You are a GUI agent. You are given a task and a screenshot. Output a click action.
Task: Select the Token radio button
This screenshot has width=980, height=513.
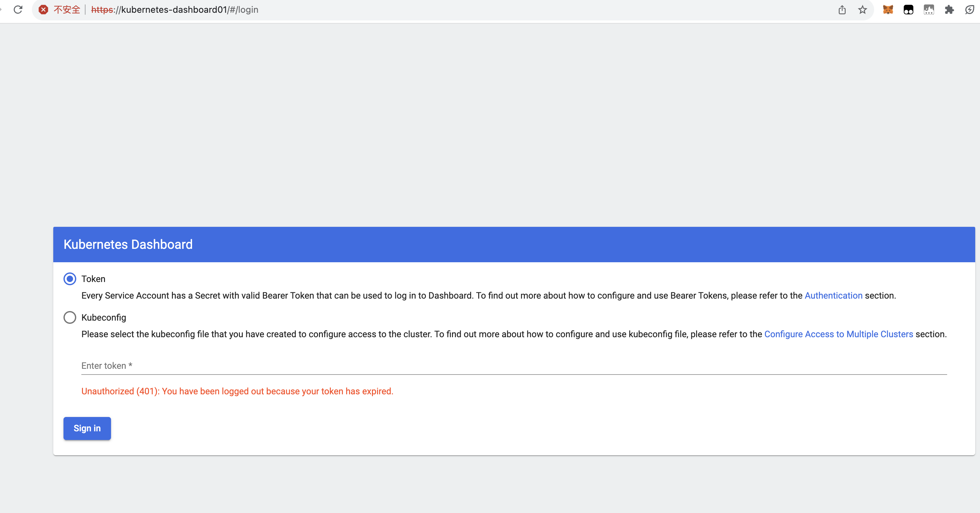(x=70, y=279)
